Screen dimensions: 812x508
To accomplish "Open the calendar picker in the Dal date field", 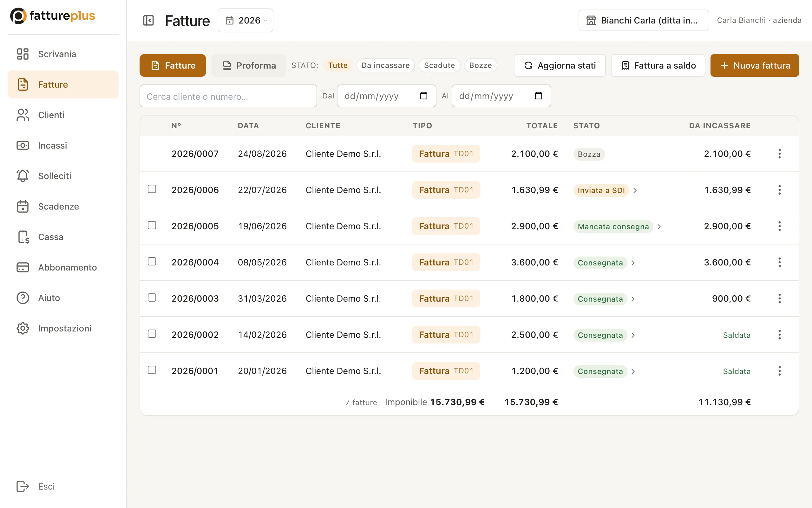I will click(424, 96).
